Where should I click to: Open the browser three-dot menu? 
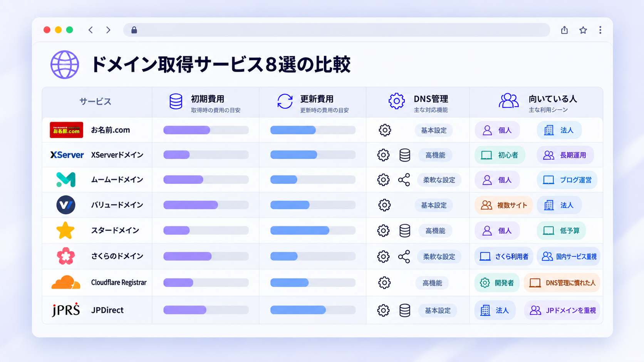pyautogui.click(x=600, y=30)
